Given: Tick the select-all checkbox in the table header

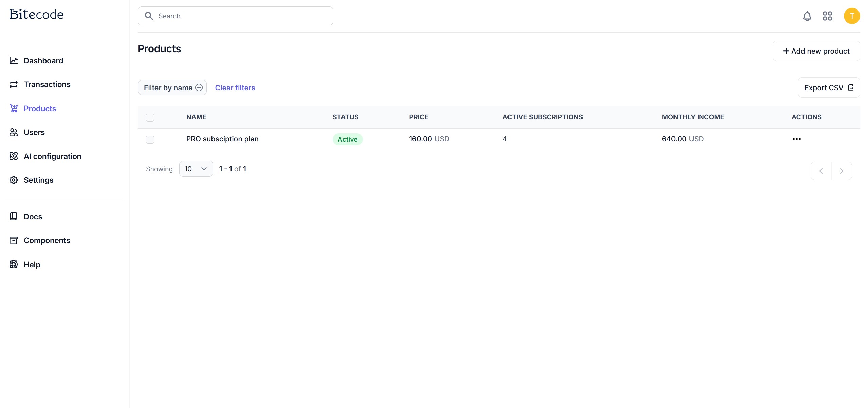Looking at the screenshot, I should (x=150, y=117).
